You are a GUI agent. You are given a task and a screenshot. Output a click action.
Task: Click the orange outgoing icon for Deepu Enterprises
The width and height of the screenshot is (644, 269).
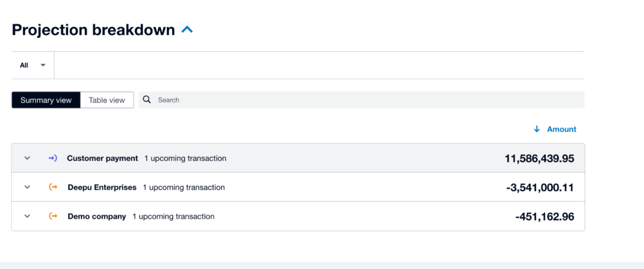[53, 187]
